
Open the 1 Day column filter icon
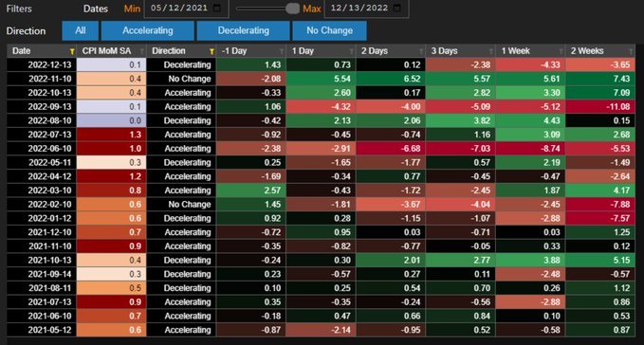(351, 51)
